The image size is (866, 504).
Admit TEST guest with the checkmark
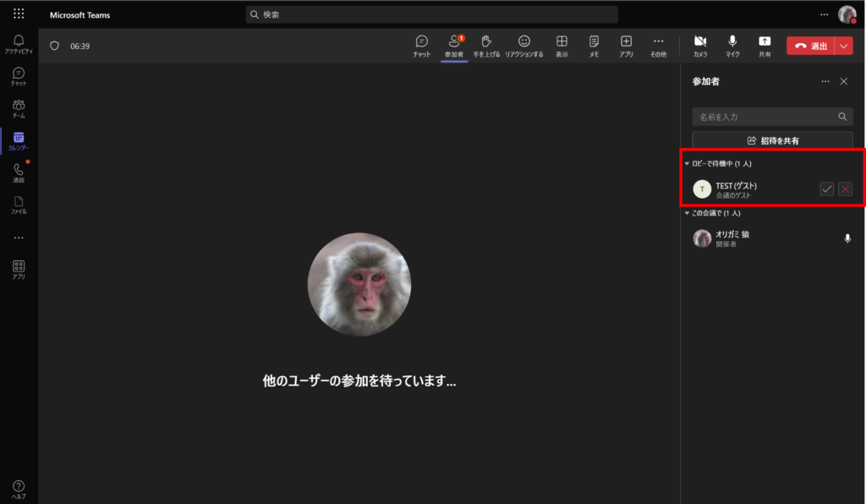pos(826,189)
